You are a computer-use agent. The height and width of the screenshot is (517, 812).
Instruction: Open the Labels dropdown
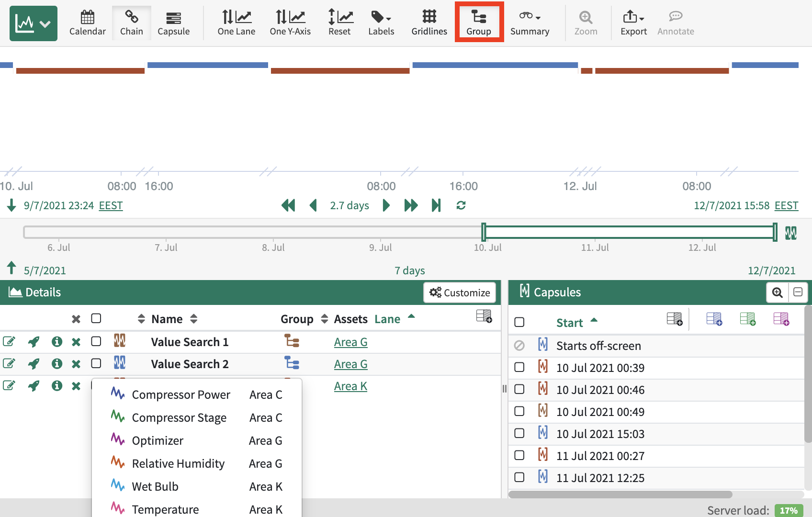click(381, 23)
